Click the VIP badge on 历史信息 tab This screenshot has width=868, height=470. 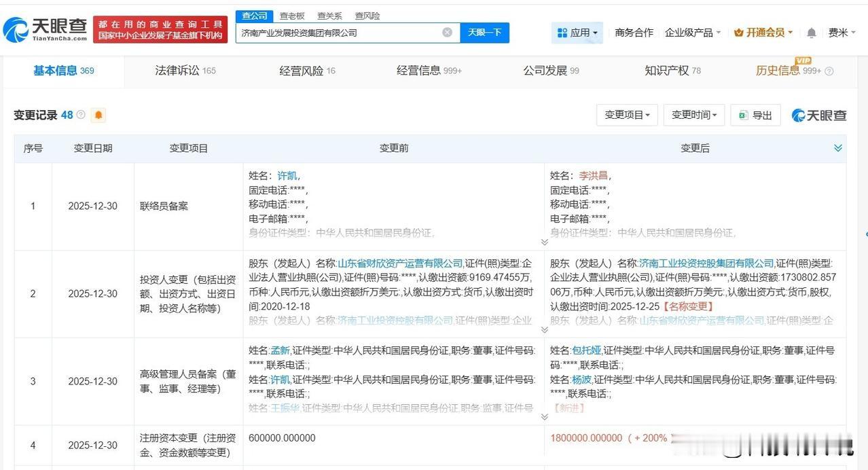point(802,62)
